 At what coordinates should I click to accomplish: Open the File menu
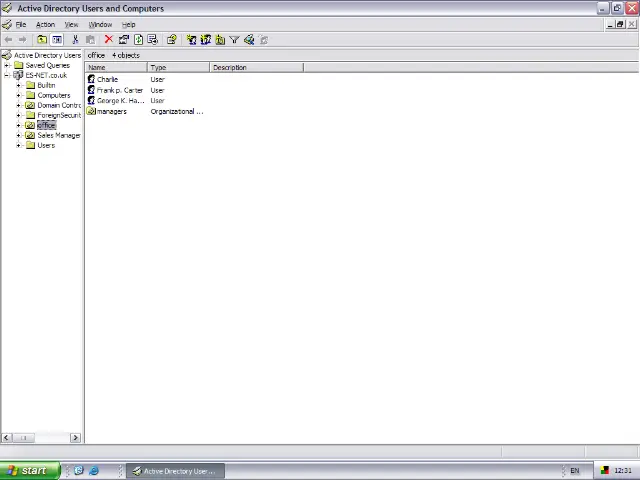[x=21, y=24]
